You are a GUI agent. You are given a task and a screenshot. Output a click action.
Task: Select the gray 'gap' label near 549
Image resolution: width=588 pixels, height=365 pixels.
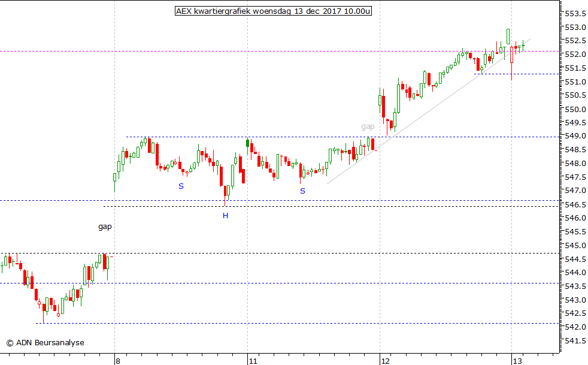pos(368,126)
